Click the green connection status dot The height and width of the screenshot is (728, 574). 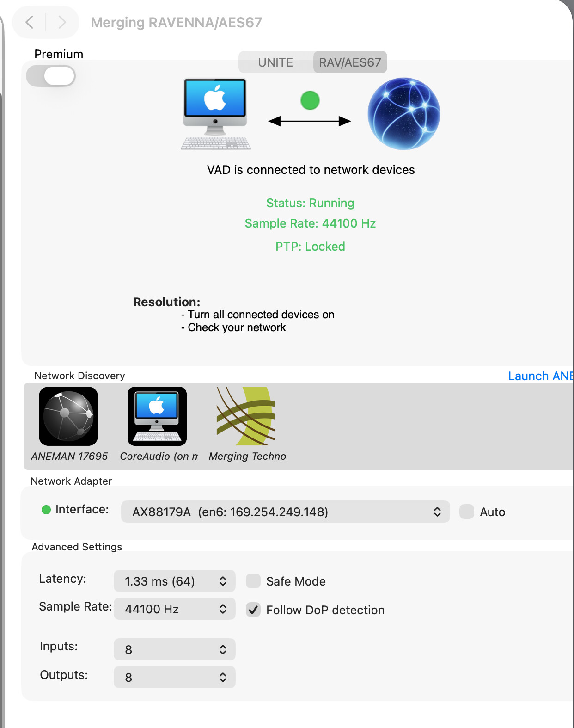pyautogui.click(x=310, y=100)
